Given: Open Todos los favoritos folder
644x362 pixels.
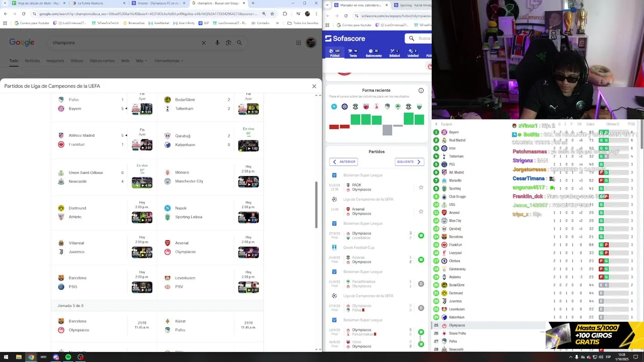Looking at the screenshot, I should point(303,23).
